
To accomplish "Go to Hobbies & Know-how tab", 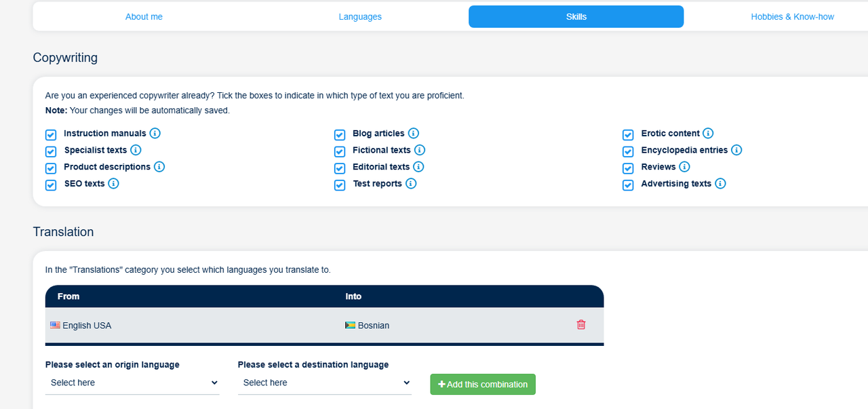I will tap(792, 17).
